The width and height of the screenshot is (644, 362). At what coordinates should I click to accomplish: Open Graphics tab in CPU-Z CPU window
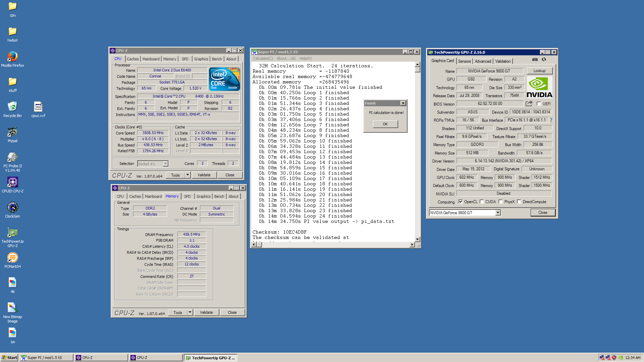(x=201, y=59)
